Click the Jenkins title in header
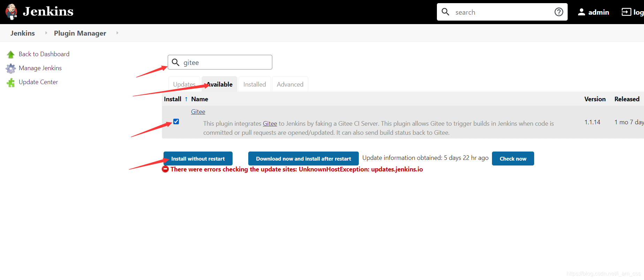 tap(48, 12)
